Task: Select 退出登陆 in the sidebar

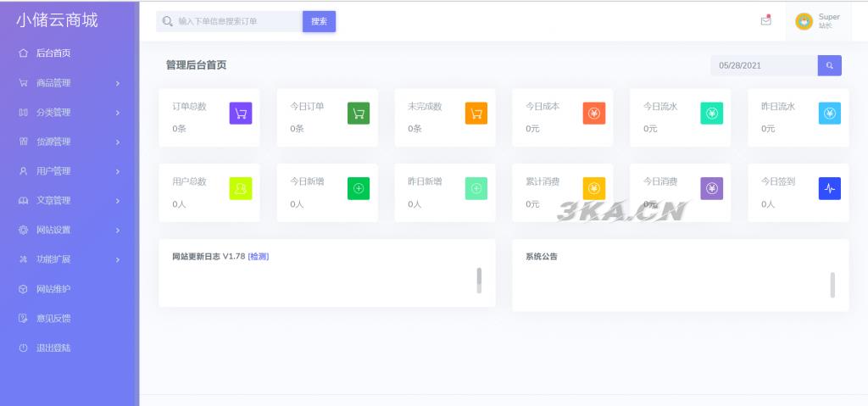Action: click(53, 348)
